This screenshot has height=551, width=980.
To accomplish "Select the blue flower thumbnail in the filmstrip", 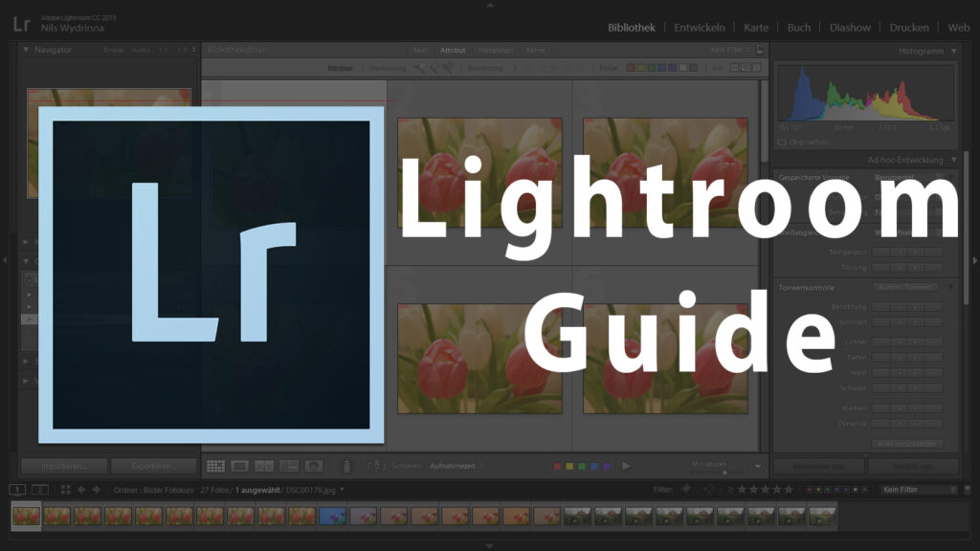I will tap(332, 516).
